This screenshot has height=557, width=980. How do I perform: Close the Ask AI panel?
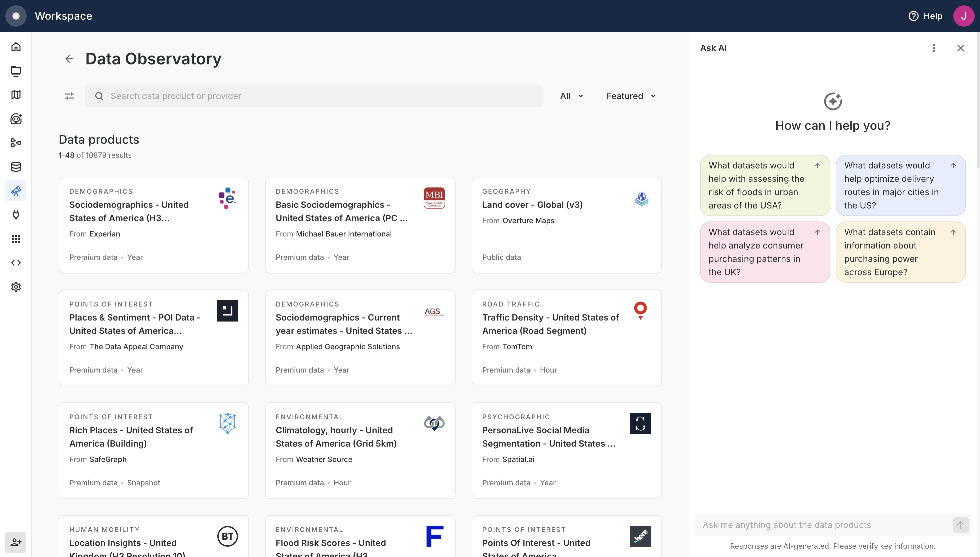click(961, 48)
